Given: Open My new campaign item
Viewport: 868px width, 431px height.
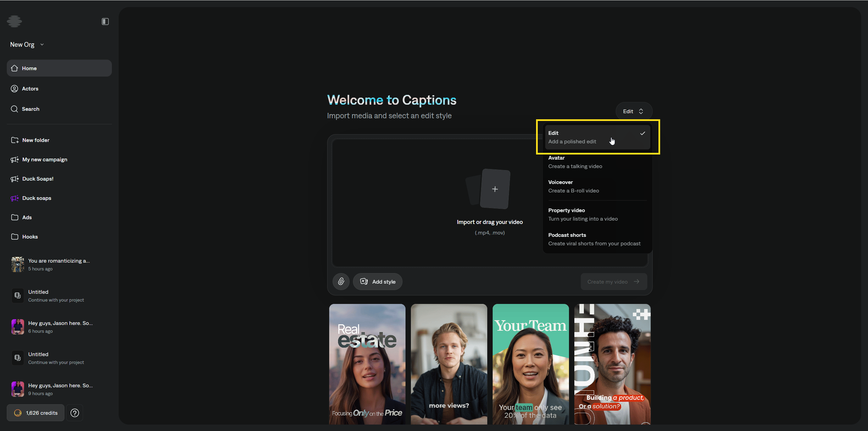Looking at the screenshot, I should coord(59,159).
